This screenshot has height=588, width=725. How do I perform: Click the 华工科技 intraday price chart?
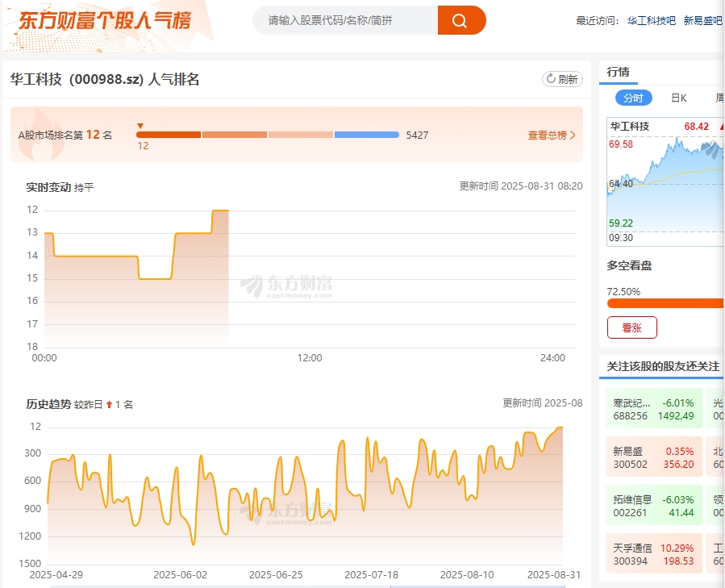tap(665, 181)
